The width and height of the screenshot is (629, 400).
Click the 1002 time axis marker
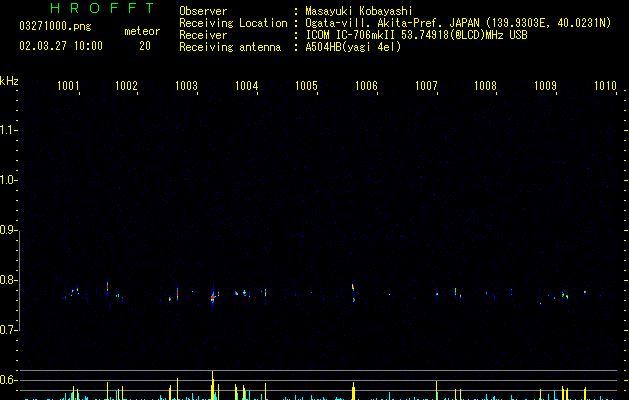point(126,86)
